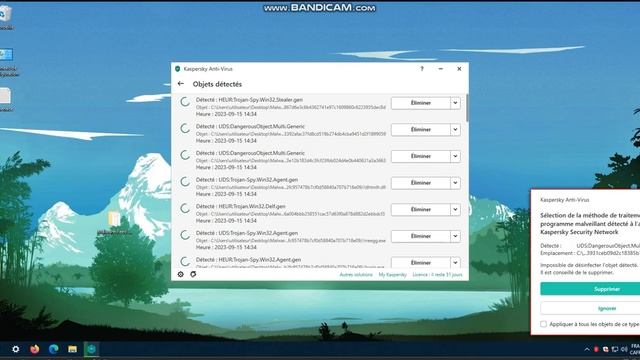Open settings gear at bottom of Kaspersky window
Image resolution: width=640 pixels, height=360 pixels.
click(180, 274)
